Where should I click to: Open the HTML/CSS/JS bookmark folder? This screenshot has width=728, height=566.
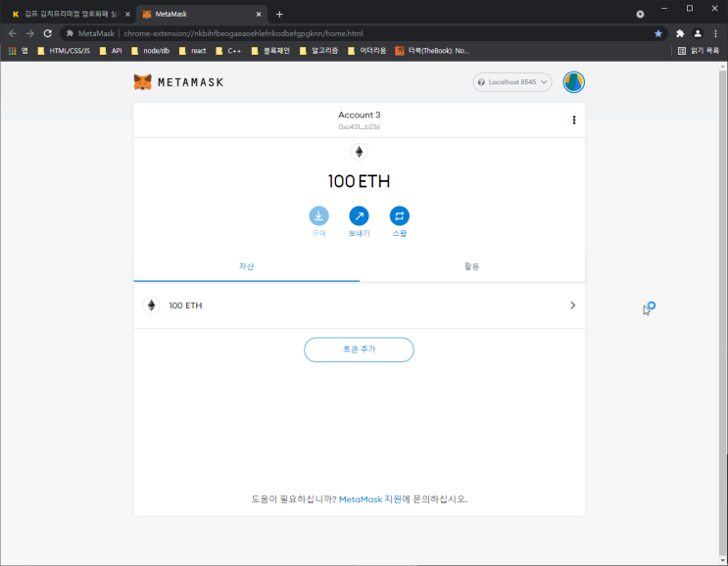[x=64, y=51]
